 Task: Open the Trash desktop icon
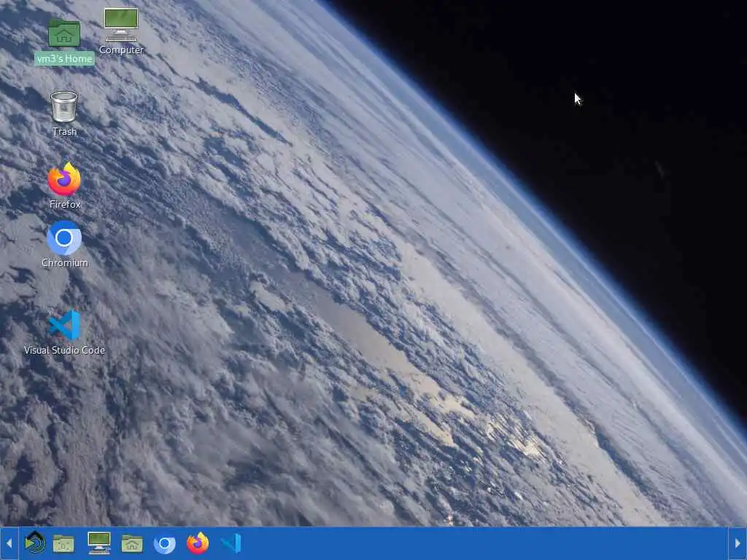tap(64, 106)
